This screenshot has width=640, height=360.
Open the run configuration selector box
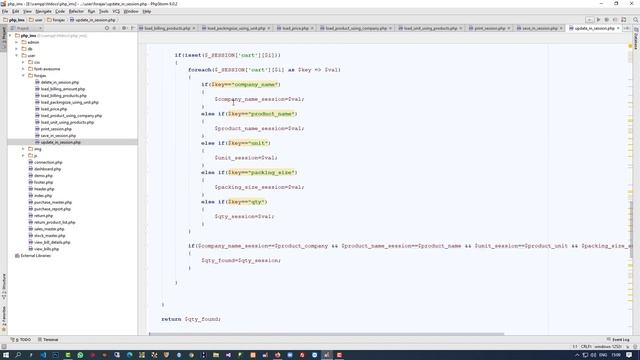click(x=589, y=20)
